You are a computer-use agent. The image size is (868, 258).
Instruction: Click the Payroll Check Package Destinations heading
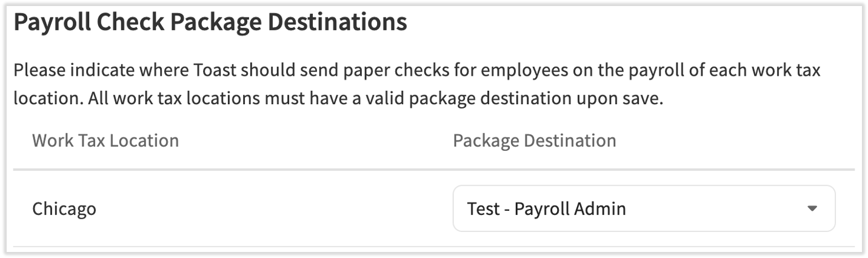210,23
